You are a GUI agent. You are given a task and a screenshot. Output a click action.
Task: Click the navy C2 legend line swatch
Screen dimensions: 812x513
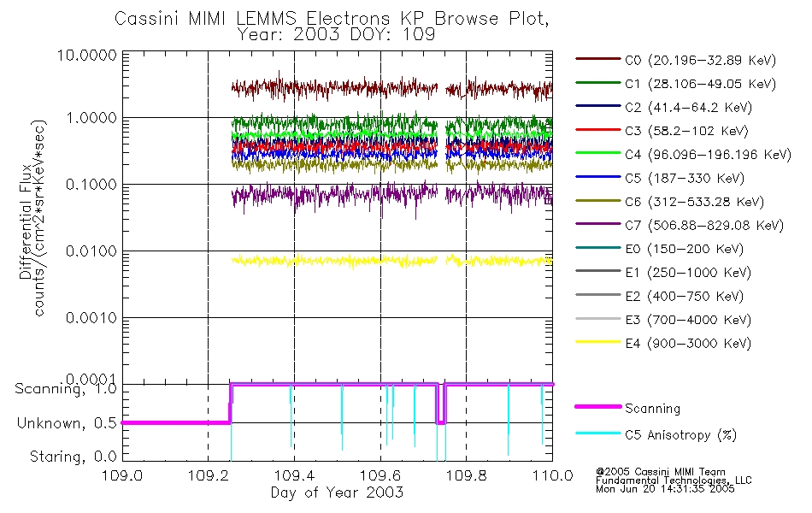point(597,106)
